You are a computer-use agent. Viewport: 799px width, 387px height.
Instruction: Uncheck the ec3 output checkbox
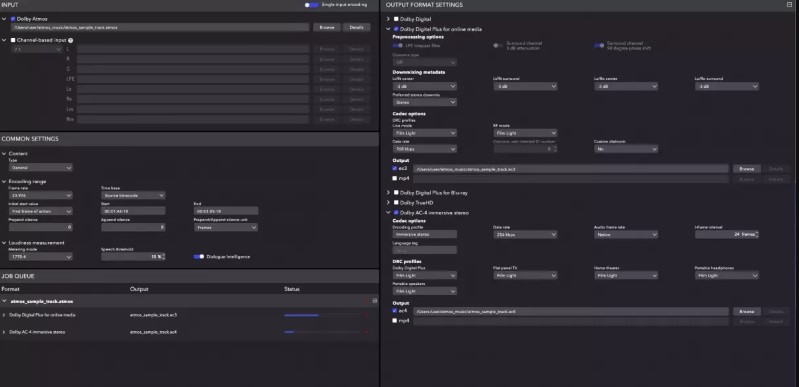[395, 168]
